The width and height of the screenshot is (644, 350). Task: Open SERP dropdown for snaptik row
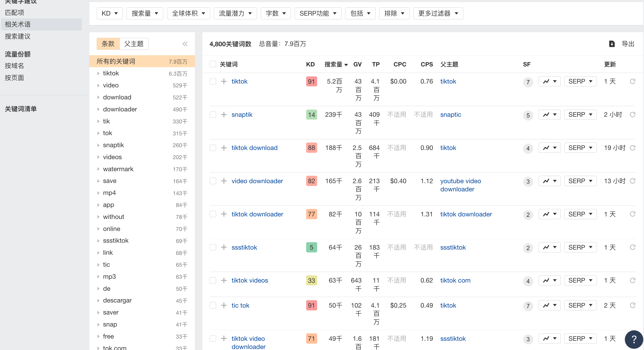(580, 115)
